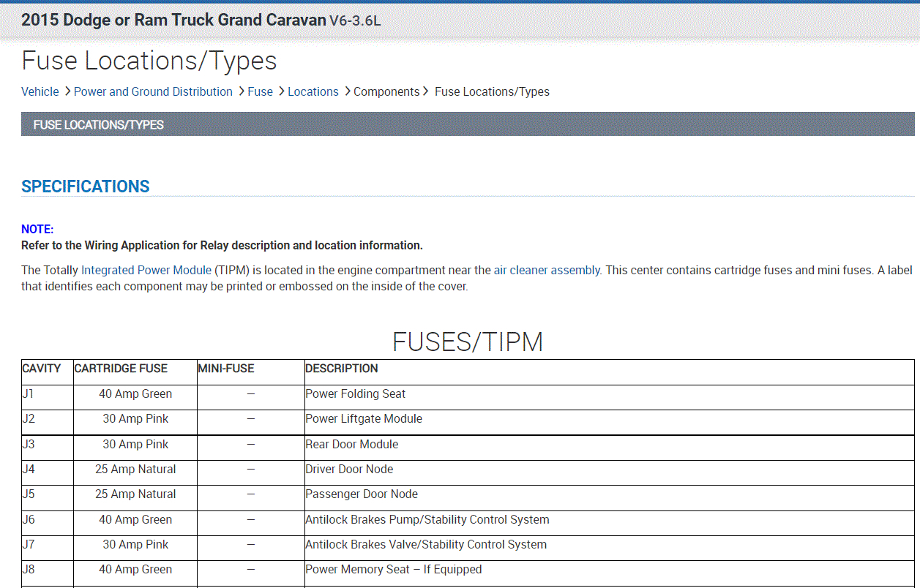Click Driver Door Node description
The height and width of the screenshot is (588, 920).
349,470
